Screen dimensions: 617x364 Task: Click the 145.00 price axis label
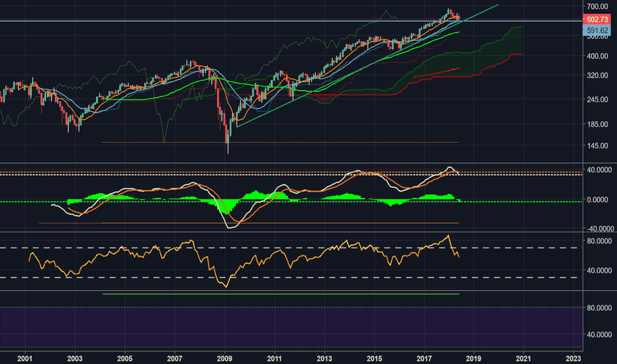(597, 146)
